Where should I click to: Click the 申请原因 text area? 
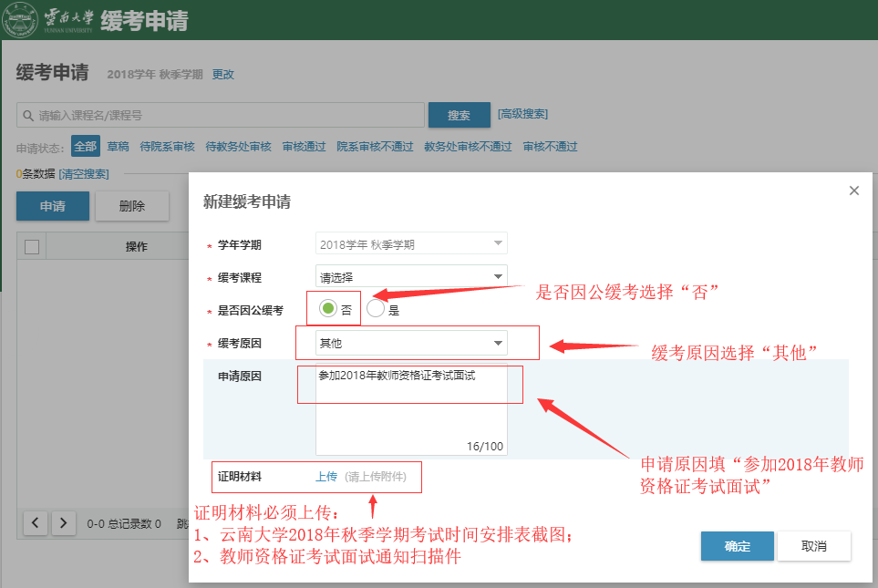[x=410, y=410]
